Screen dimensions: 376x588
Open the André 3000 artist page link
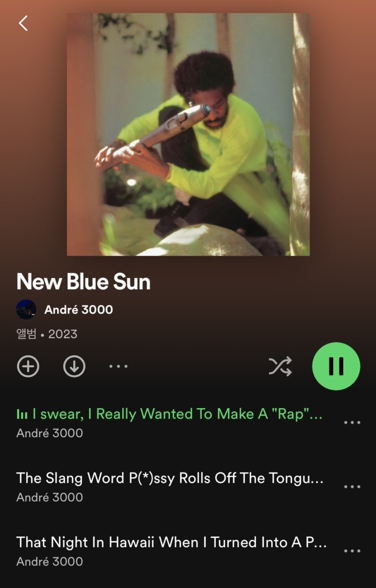(x=79, y=309)
